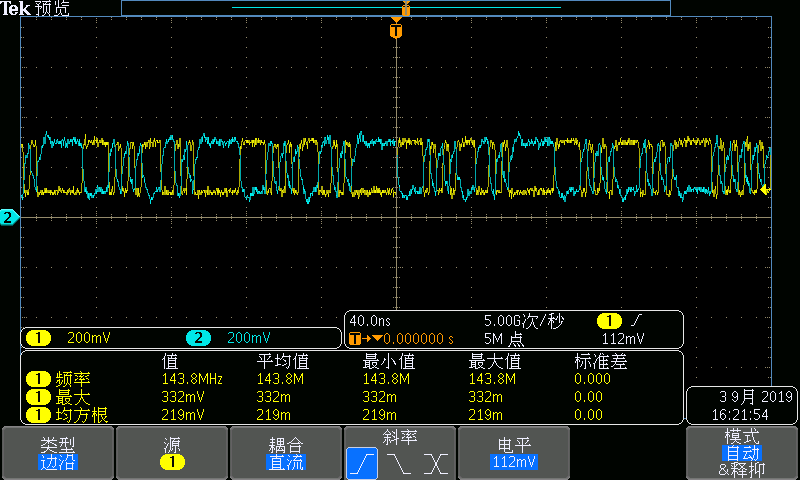Click the channel 1 200mV scale readout
The height and width of the screenshot is (480, 800).
89,338
